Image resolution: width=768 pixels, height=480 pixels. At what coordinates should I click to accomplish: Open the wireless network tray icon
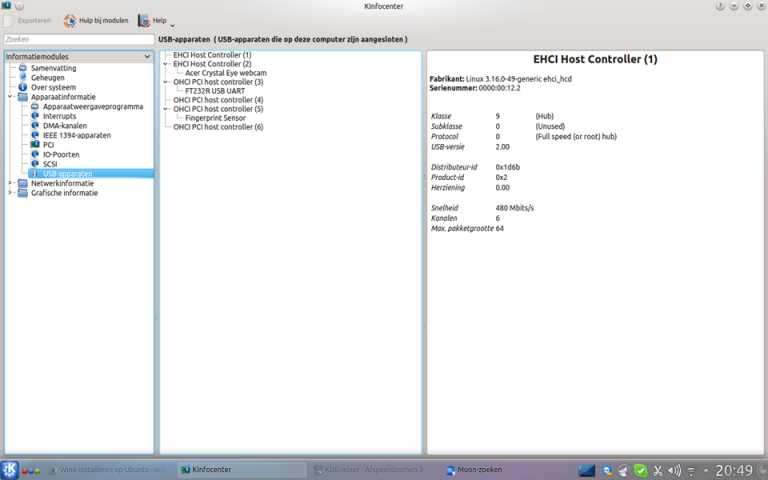pos(692,470)
